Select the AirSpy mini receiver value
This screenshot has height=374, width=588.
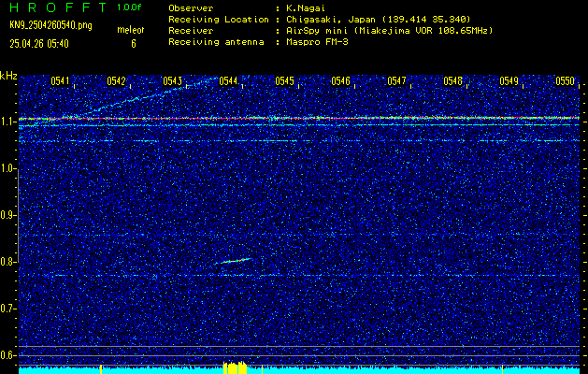pos(389,30)
